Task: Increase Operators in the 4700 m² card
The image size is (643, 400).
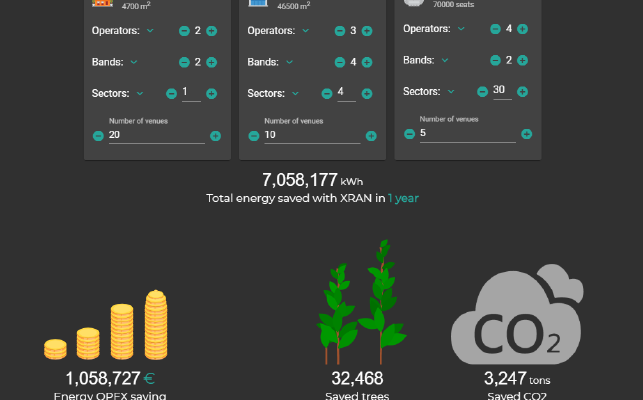Action: tap(212, 31)
